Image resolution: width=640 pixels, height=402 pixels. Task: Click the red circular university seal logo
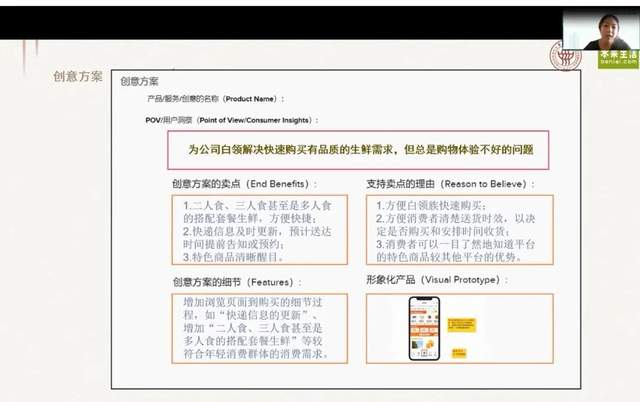click(565, 57)
